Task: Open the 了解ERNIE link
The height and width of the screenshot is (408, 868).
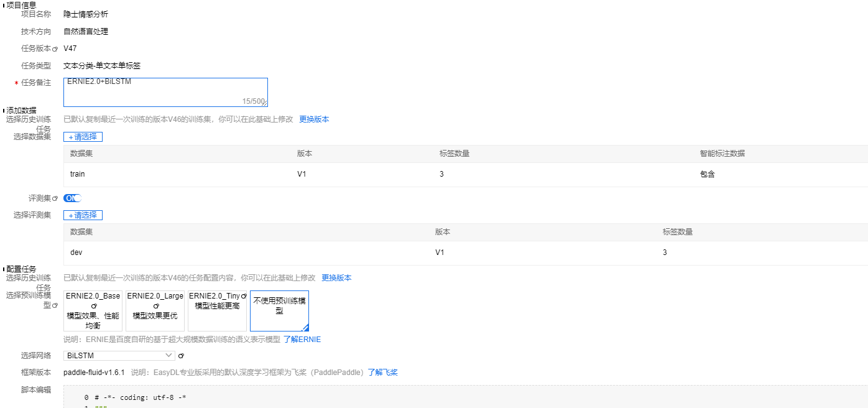Action: (302, 340)
